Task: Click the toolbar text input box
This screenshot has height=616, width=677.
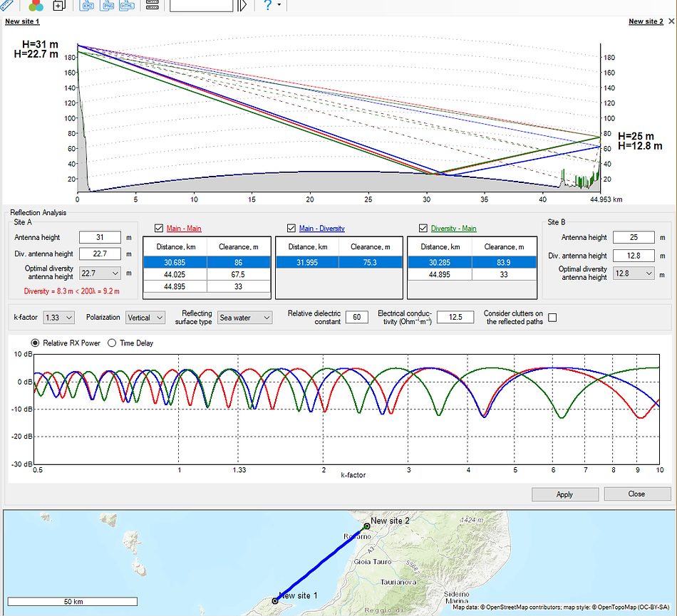Action: (201, 5)
